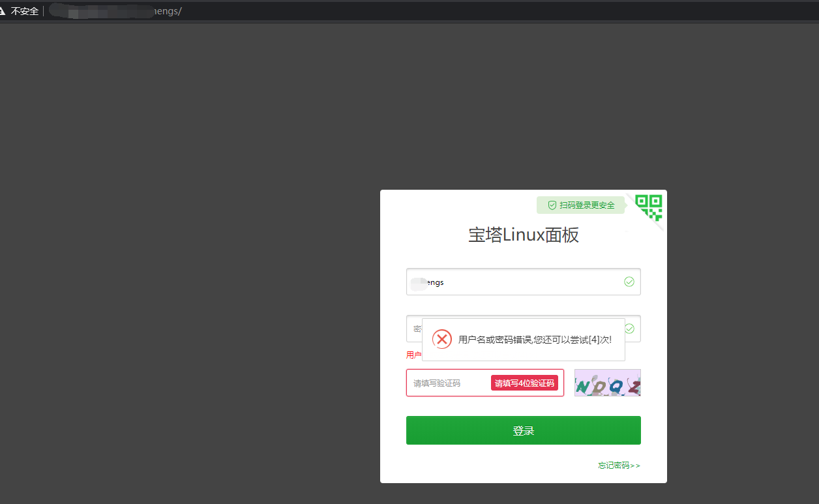Open the QR code login option
Image resolution: width=819 pixels, height=504 pixels.
[649, 207]
